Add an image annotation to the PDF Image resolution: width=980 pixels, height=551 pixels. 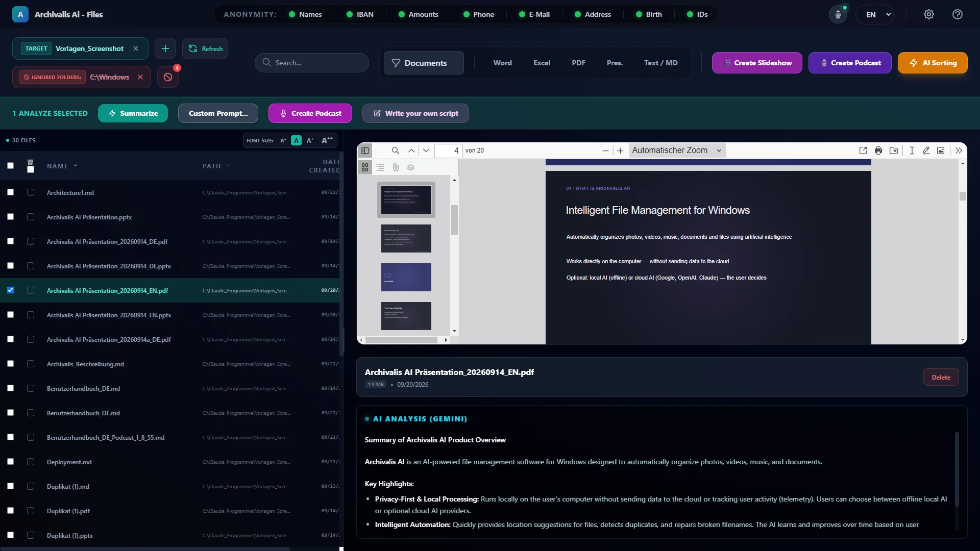pyautogui.click(x=941, y=151)
